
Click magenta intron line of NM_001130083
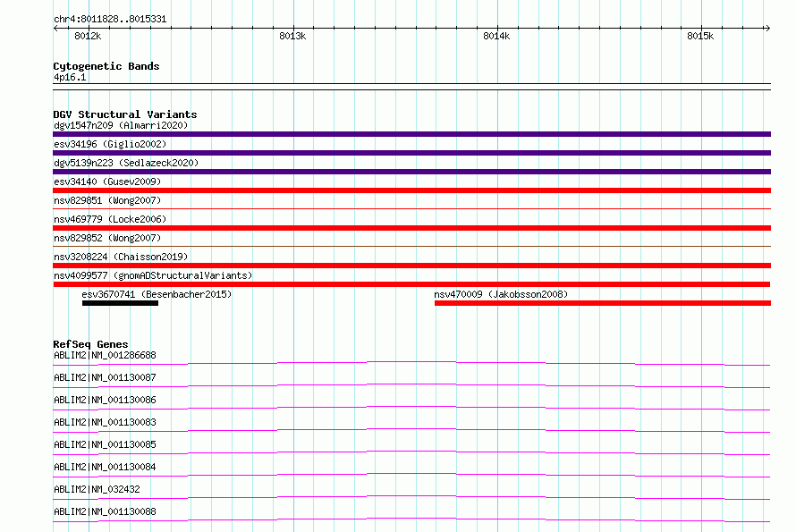pyautogui.click(x=411, y=430)
